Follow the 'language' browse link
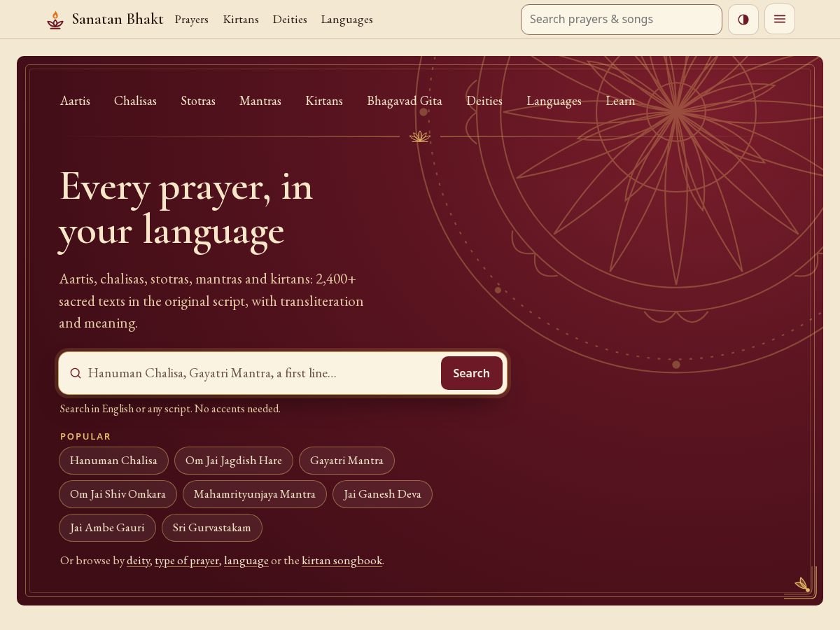Viewport: 840px width, 630px height. pyautogui.click(x=246, y=561)
